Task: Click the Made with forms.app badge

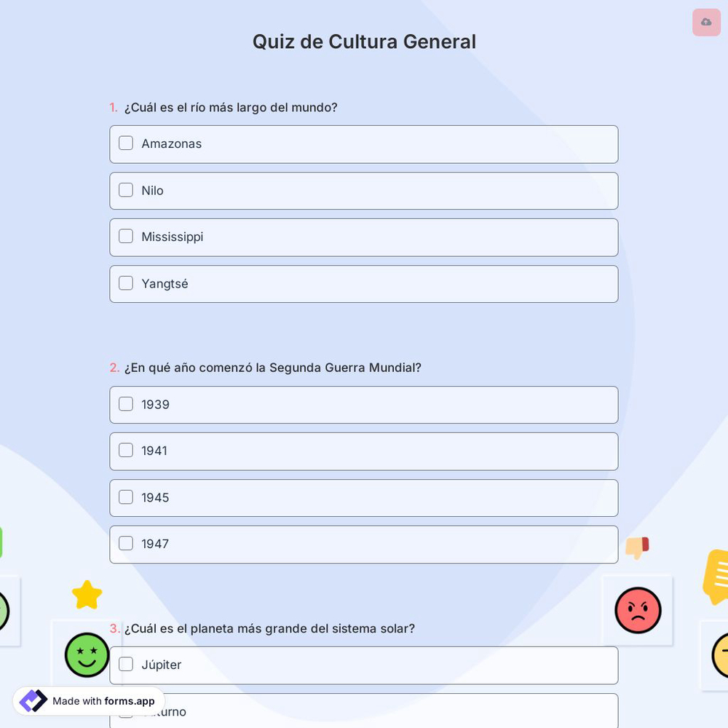Action: tap(87, 701)
